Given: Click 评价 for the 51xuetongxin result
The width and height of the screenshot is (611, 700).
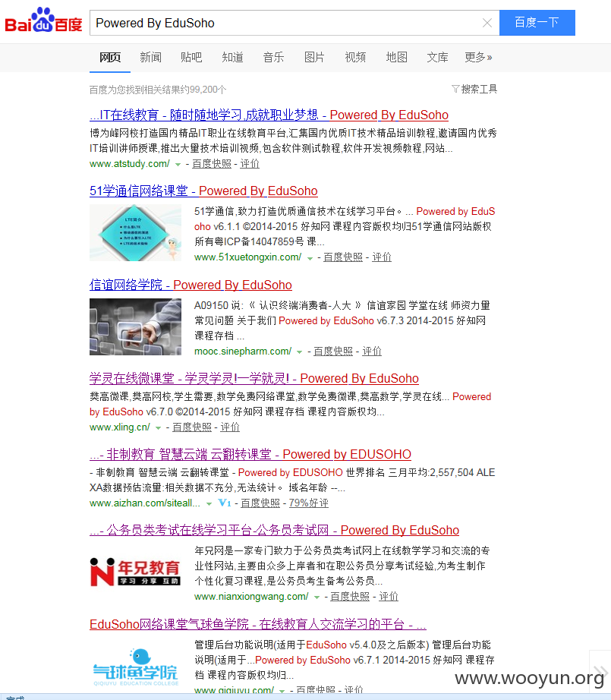Looking at the screenshot, I should (382, 257).
